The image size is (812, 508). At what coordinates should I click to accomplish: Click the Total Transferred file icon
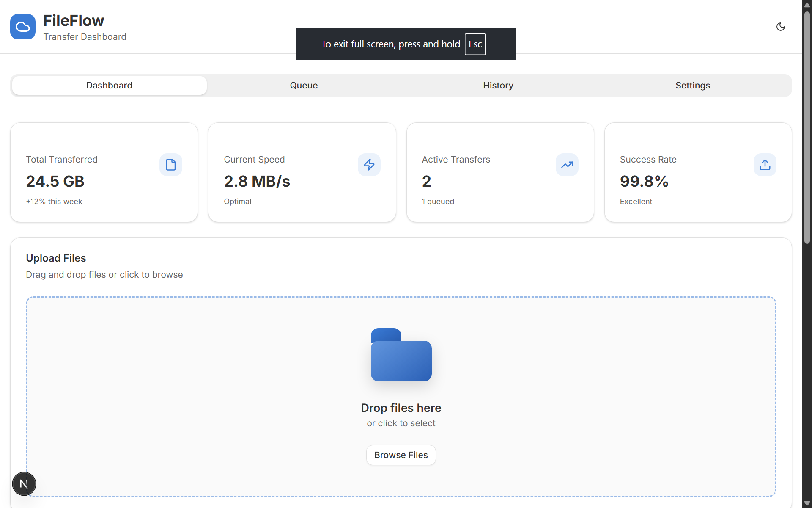coord(171,165)
